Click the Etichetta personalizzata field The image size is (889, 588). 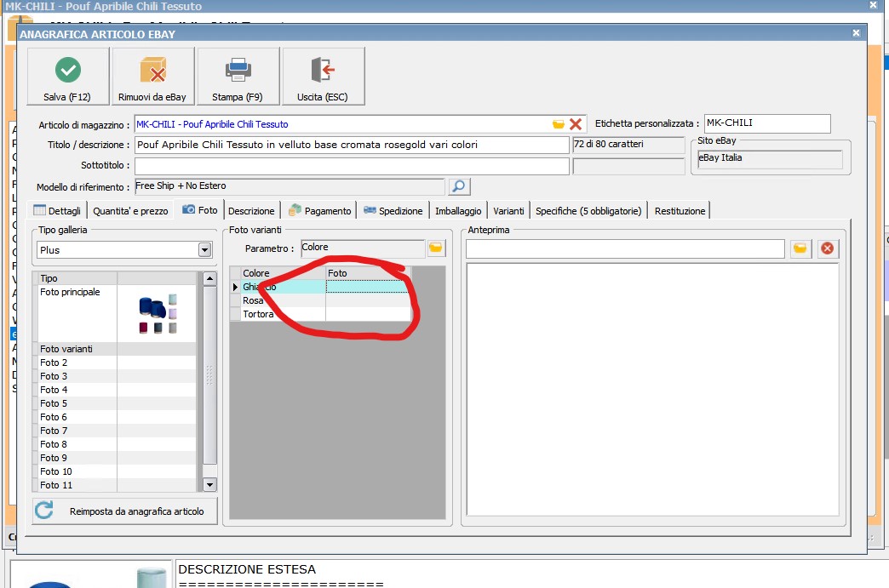coord(767,123)
